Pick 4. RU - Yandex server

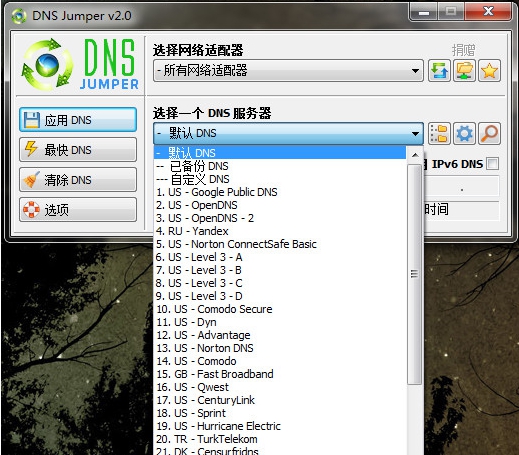(x=280, y=231)
